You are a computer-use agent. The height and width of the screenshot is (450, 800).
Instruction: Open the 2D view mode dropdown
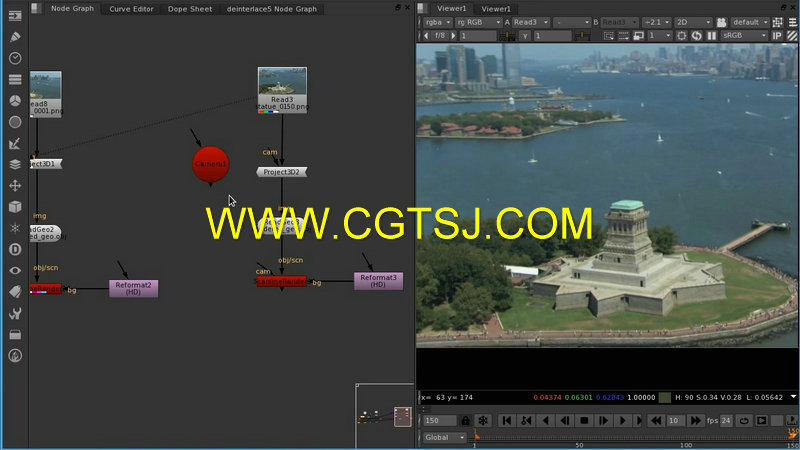point(693,22)
